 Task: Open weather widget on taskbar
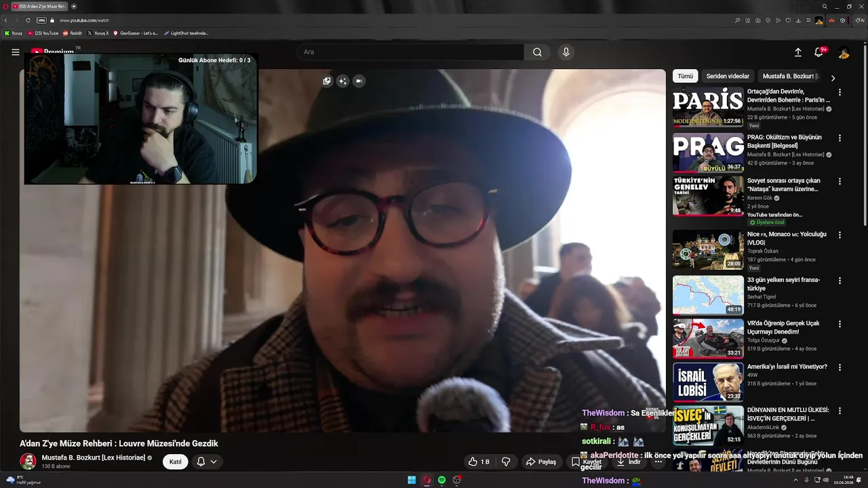(23, 480)
